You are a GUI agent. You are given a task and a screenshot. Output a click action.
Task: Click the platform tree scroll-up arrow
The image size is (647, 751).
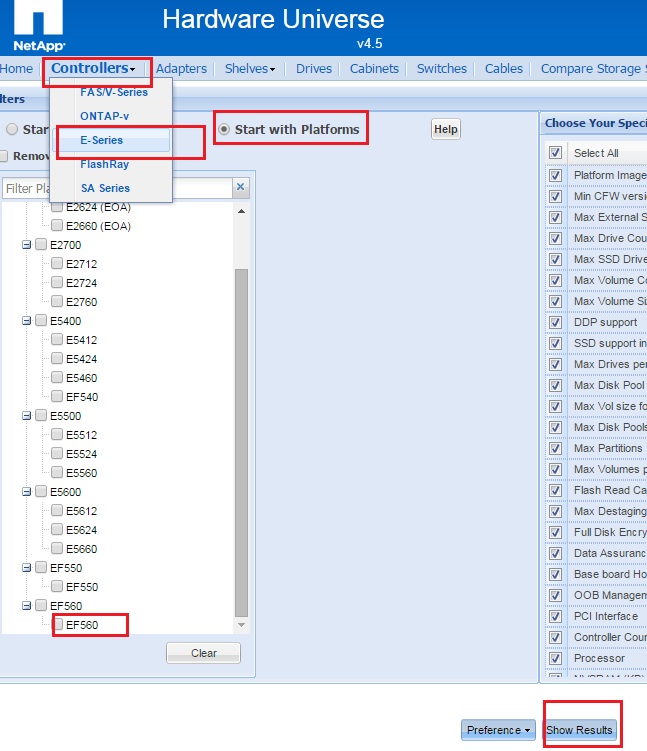tap(241, 211)
